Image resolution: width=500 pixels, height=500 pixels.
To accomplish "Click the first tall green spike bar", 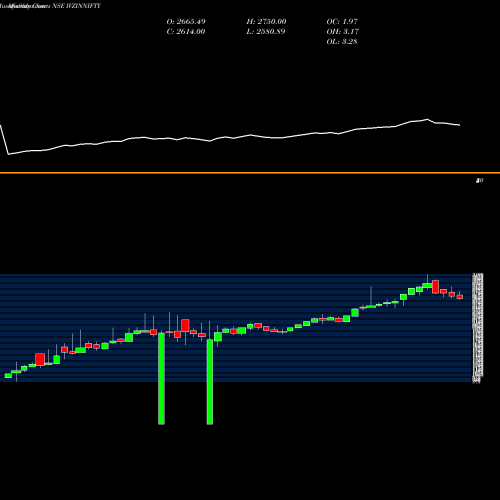I will pyautogui.click(x=161, y=378).
